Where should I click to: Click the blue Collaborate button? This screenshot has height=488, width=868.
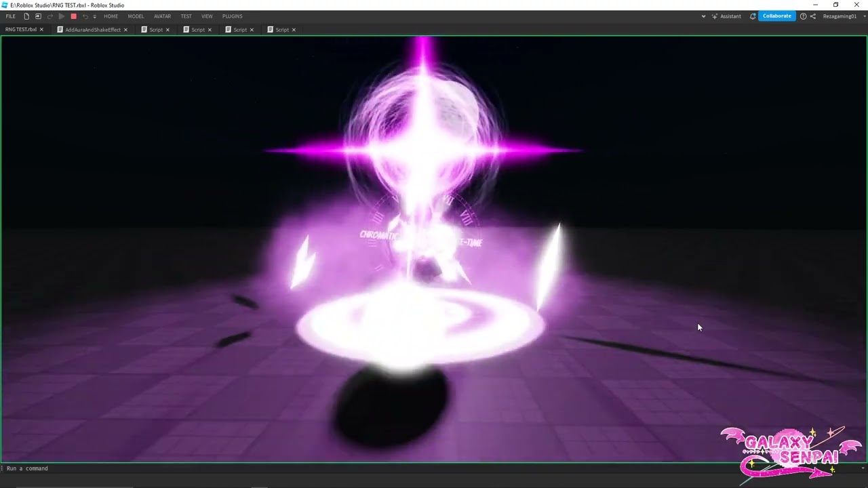coord(777,16)
